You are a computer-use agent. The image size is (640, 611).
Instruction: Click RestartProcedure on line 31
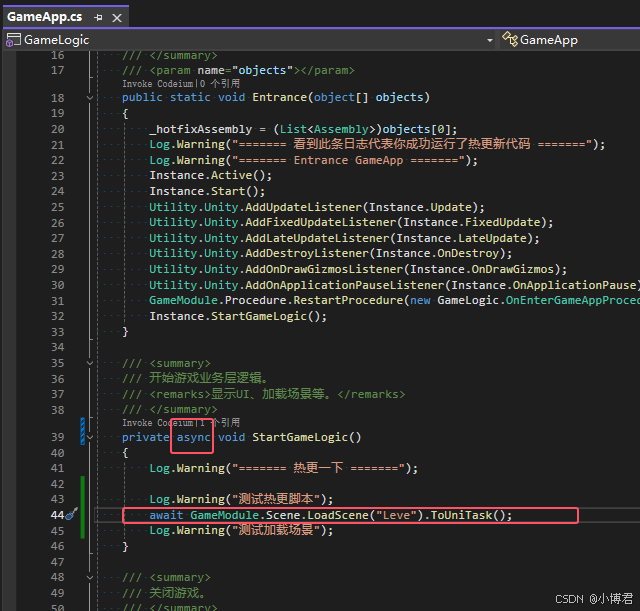click(348, 300)
